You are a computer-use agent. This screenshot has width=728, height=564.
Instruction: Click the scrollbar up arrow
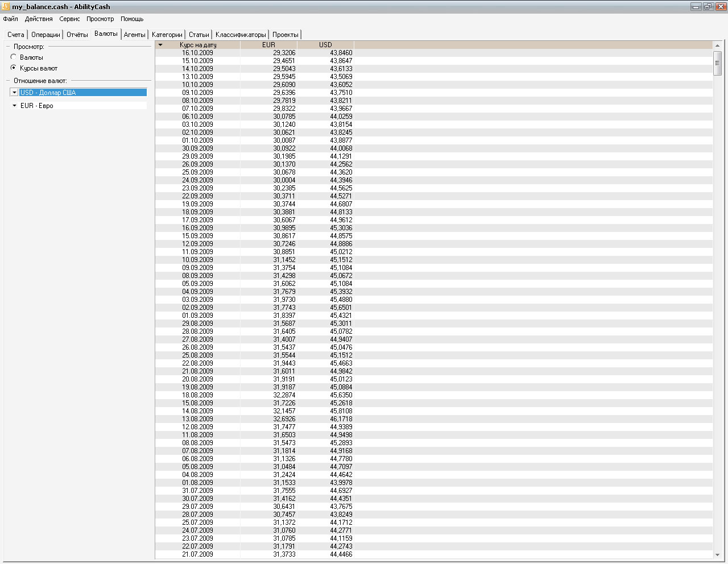(x=717, y=45)
